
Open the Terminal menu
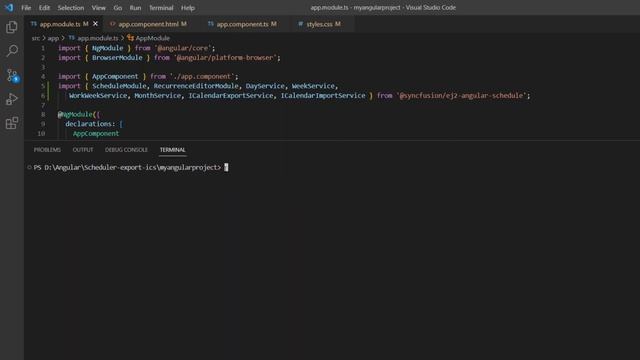tap(161, 8)
